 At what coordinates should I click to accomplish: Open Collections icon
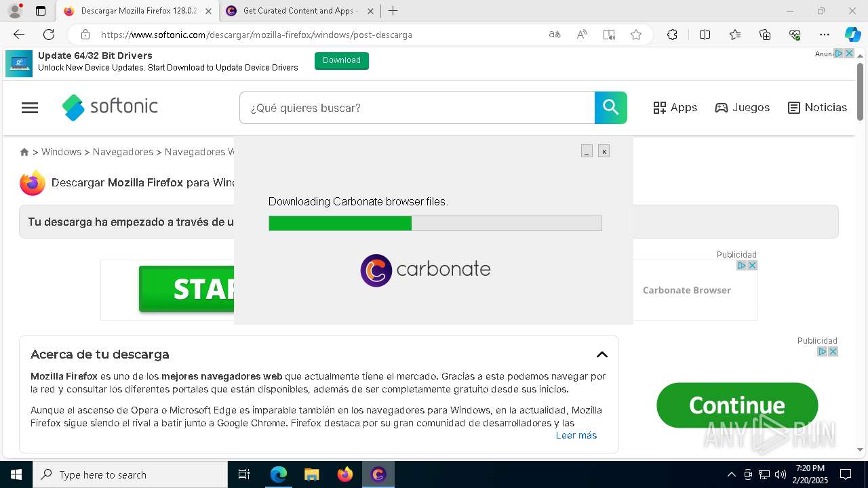pos(765,35)
